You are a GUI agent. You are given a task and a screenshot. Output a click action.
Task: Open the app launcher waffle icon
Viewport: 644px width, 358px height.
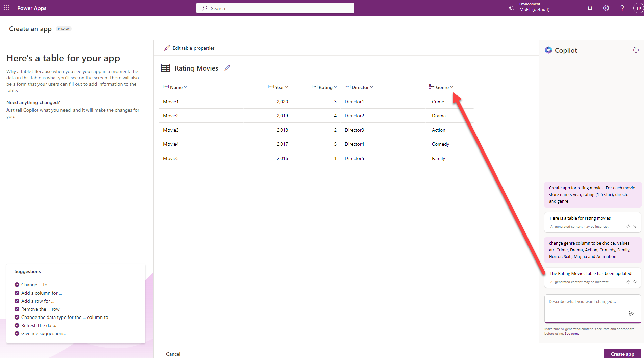pos(6,8)
